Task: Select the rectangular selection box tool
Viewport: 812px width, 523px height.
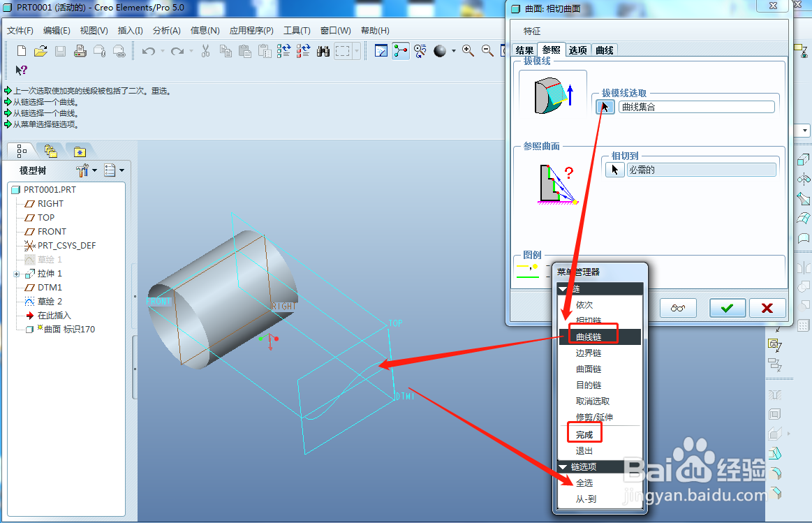Action: [343, 51]
